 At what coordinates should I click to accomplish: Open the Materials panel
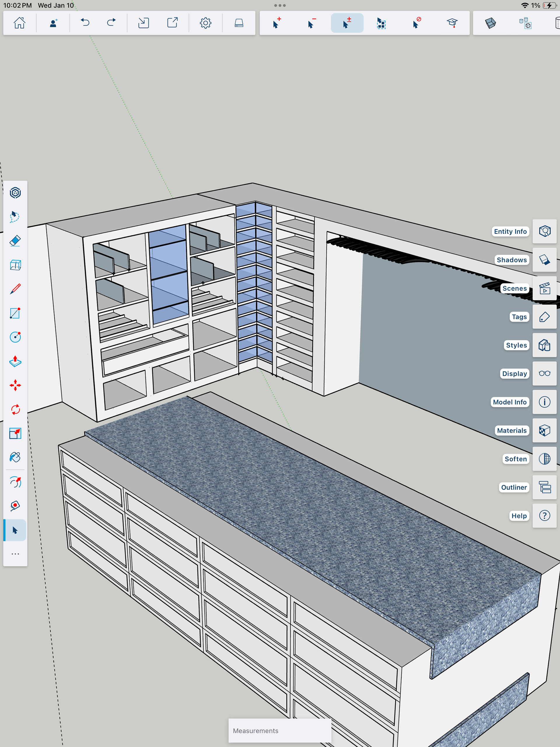click(545, 431)
